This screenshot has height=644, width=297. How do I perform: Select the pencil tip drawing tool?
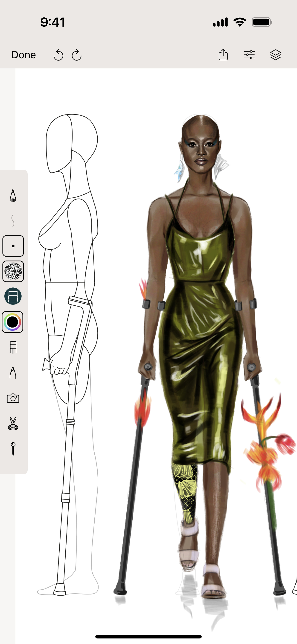(x=13, y=195)
